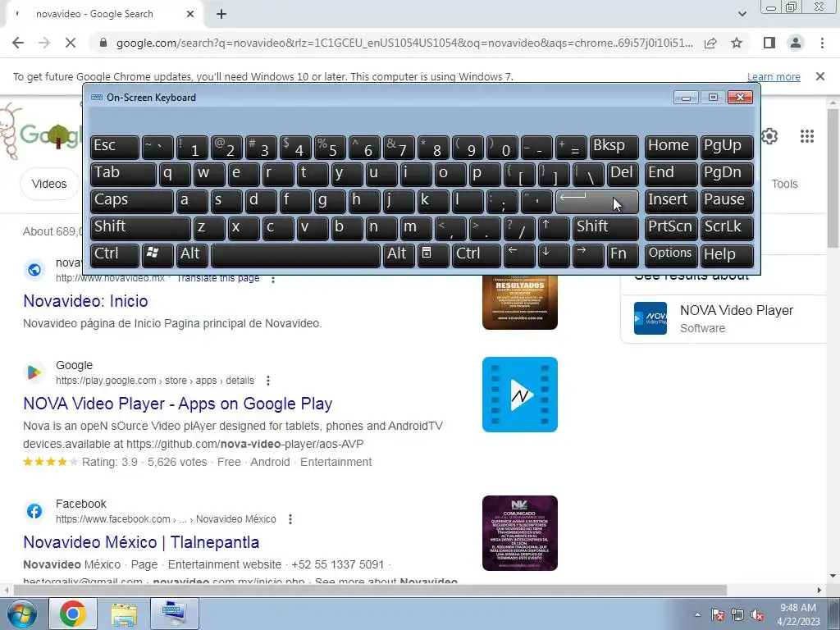Viewport: 840px width, 630px height.
Task: Toggle the Fn key
Action: [623, 255]
